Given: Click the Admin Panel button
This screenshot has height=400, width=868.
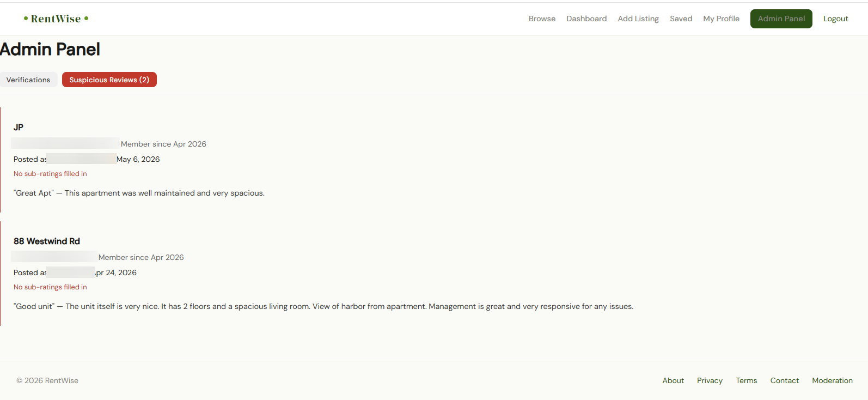Looking at the screenshot, I should [x=781, y=19].
